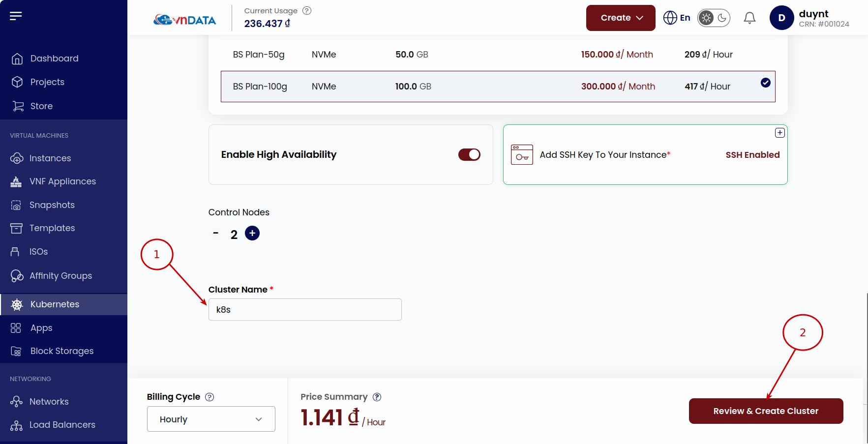Click Review & Create Cluster button
The width and height of the screenshot is (868, 444).
[x=766, y=411]
